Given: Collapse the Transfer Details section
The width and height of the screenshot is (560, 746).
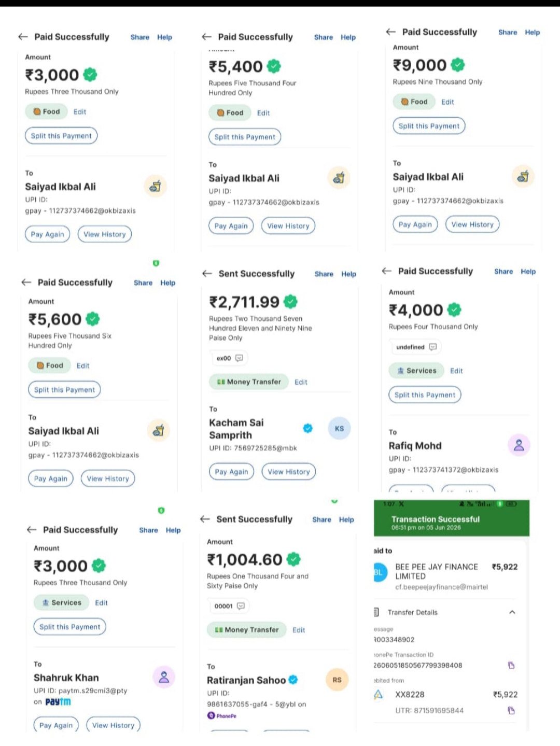Looking at the screenshot, I should 512,612.
